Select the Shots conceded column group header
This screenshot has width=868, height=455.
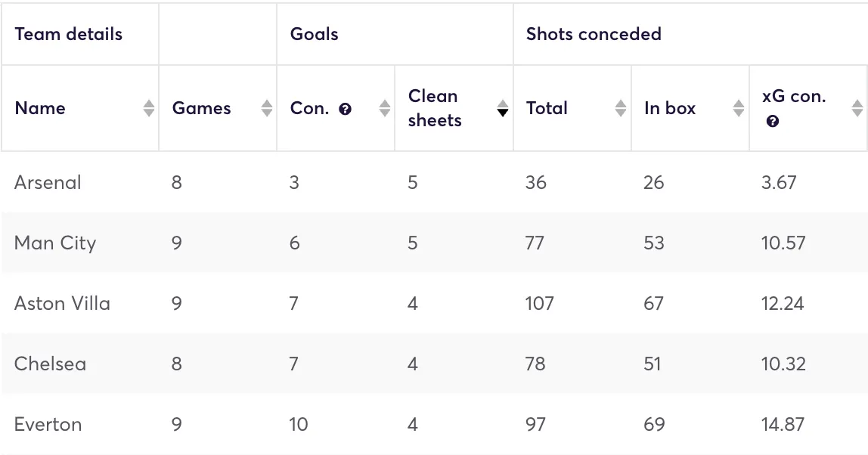[593, 34]
